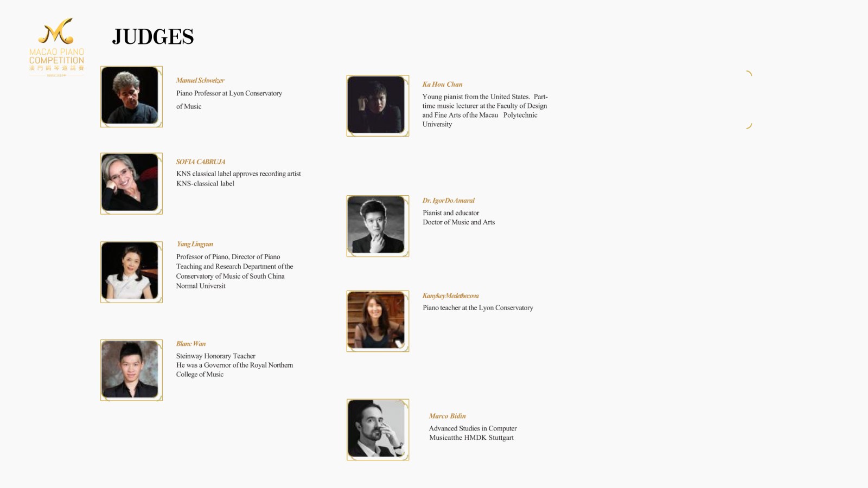Viewport: 868px width, 488px height.
Task: Open Manuel Schweizer's judge photo
Action: pyautogui.click(x=131, y=97)
